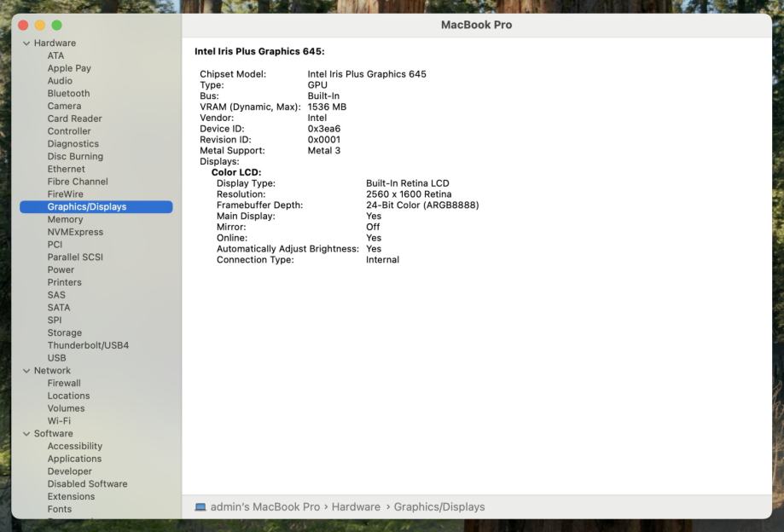Click the Metal 3 support value
784x532 pixels.
(324, 151)
